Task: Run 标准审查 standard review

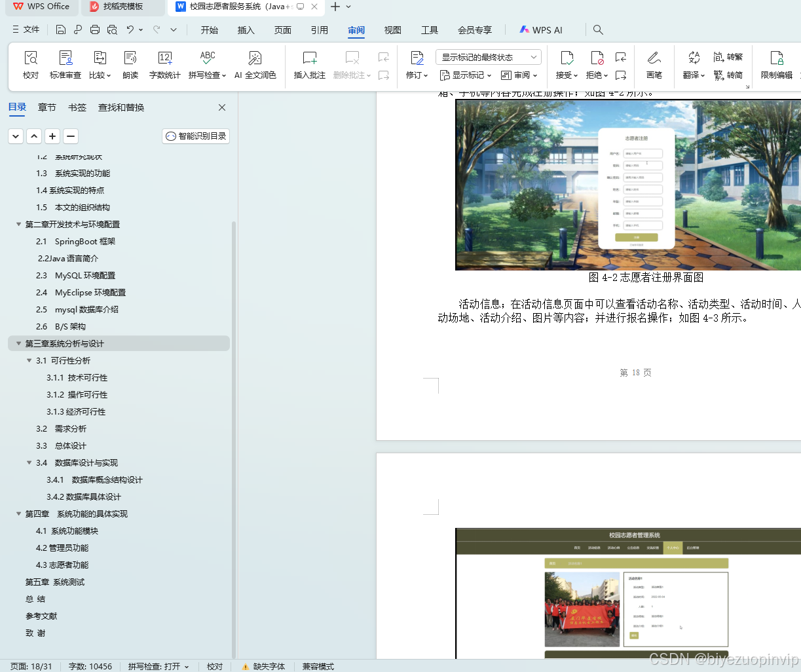Action: click(65, 65)
